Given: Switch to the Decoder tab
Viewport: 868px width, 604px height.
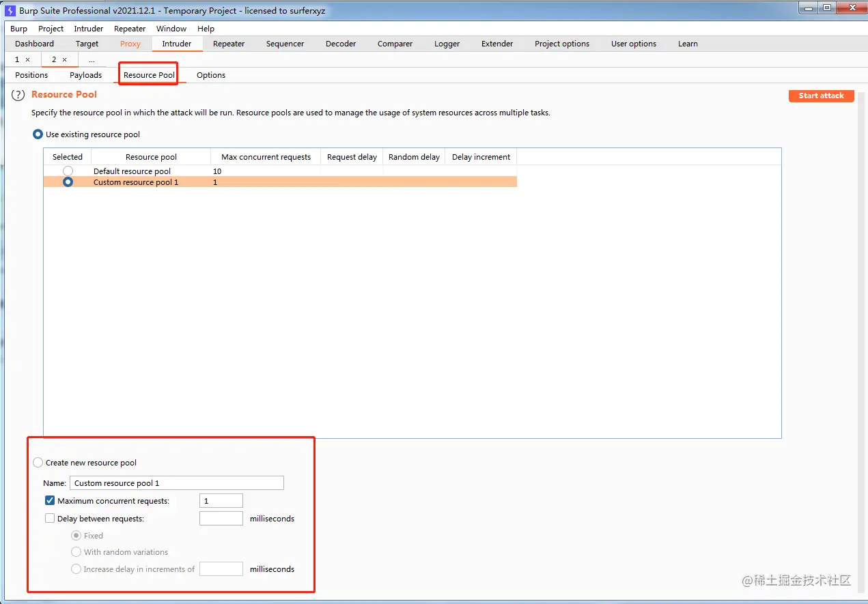Looking at the screenshot, I should tap(341, 44).
